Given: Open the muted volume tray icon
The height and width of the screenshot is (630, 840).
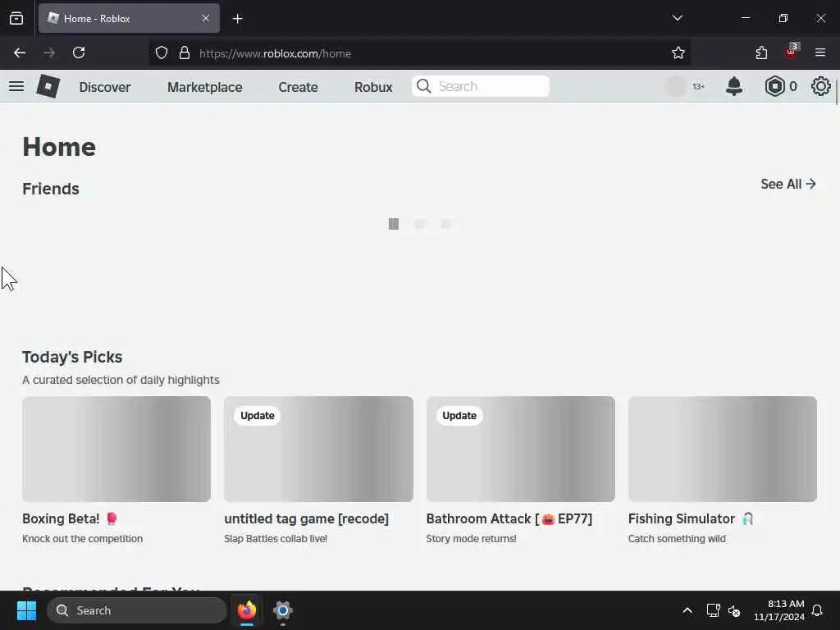Looking at the screenshot, I should coord(734,610).
